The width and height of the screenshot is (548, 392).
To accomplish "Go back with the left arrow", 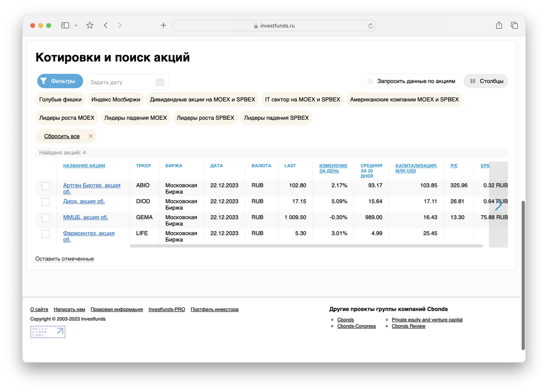I will pos(105,26).
